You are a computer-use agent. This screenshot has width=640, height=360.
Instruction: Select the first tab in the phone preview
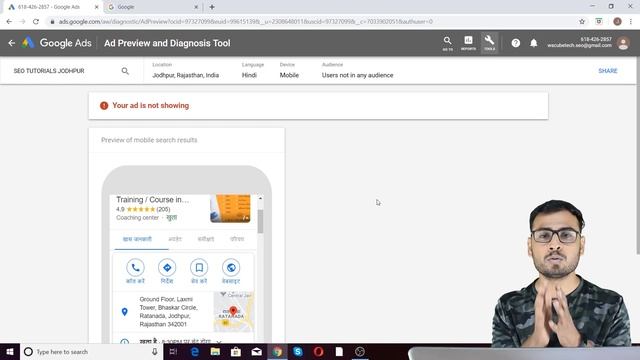(x=137, y=239)
